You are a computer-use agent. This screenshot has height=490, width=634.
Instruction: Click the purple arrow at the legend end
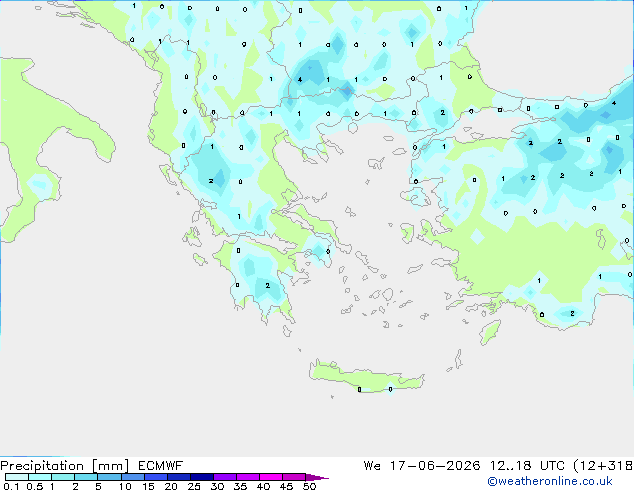pyautogui.click(x=317, y=477)
